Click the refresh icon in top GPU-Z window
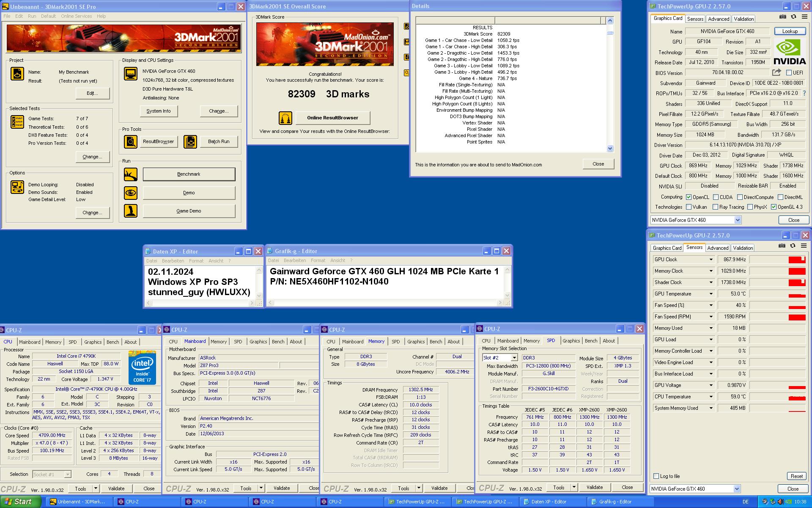812x508 pixels. tap(793, 17)
